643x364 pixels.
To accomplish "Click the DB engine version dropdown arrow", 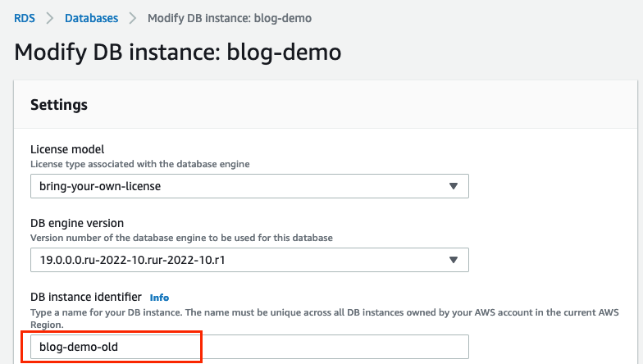I will 453,260.
